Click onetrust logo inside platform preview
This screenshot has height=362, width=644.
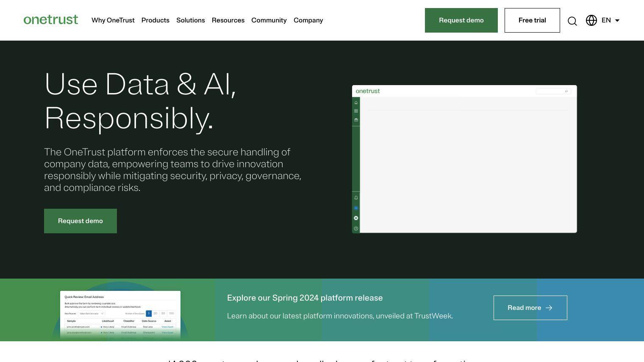pyautogui.click(x=368, y=91)
